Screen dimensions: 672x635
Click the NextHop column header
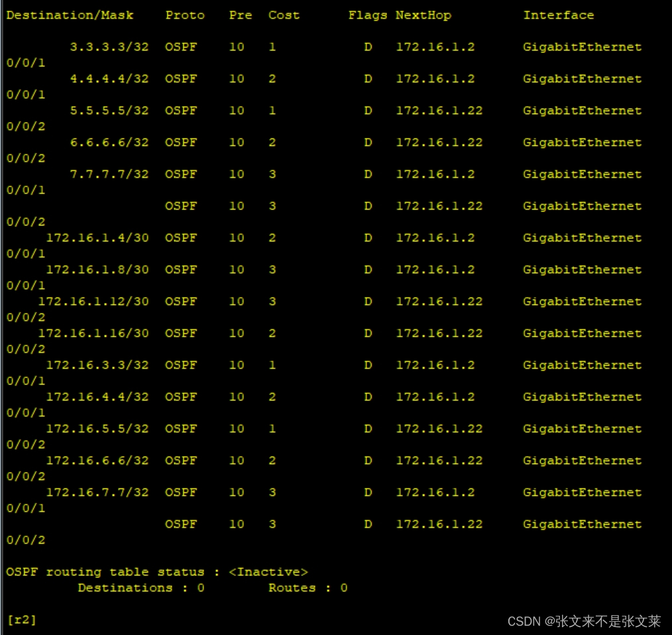423,15
